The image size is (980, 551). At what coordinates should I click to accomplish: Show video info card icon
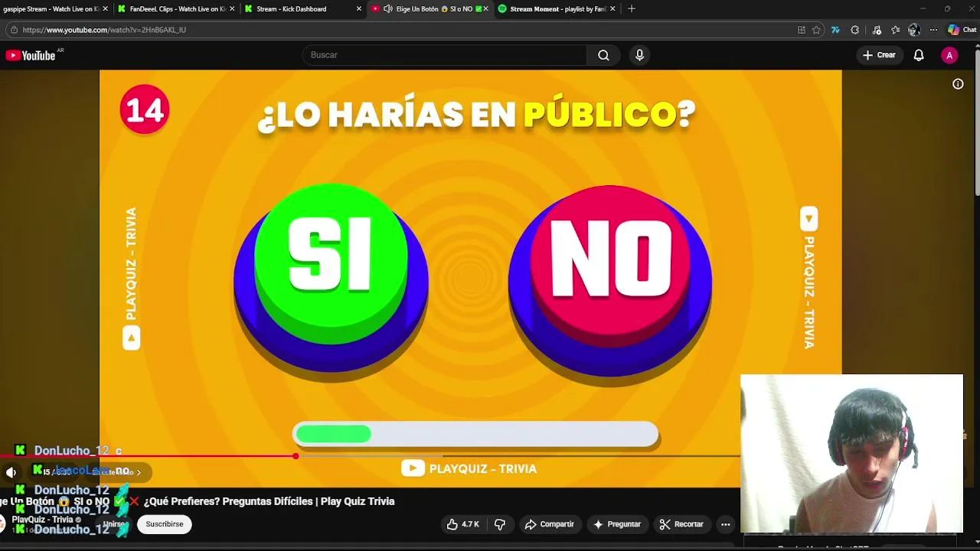coord(958,84)
